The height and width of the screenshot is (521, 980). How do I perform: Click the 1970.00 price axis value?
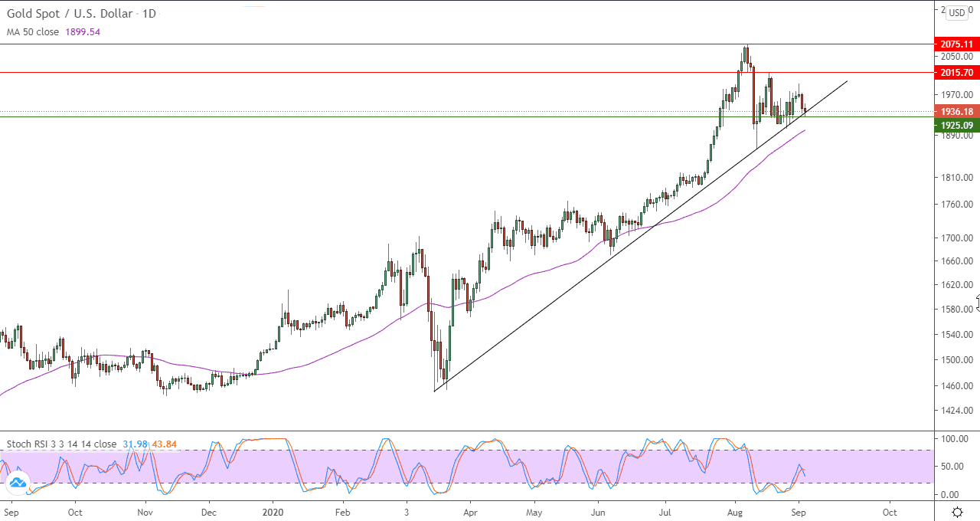[x=957, y=95]
